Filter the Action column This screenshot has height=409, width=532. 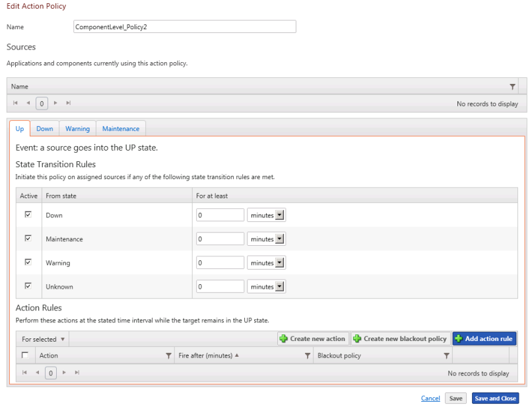coord(168,355)
